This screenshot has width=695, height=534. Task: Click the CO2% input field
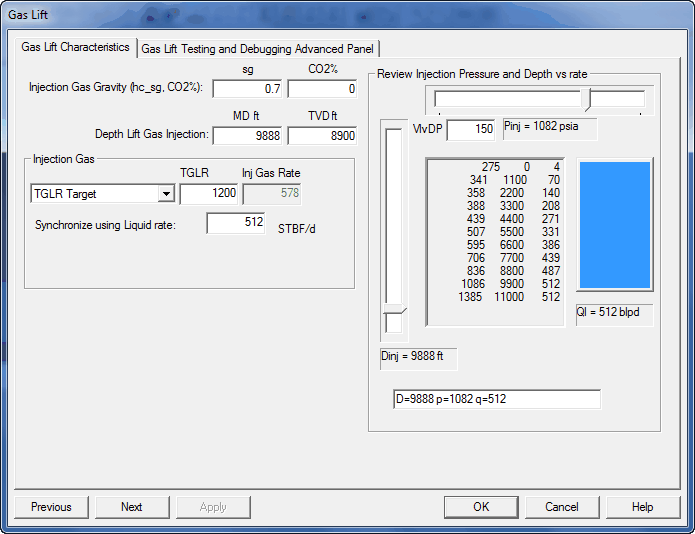coord(321,89)
